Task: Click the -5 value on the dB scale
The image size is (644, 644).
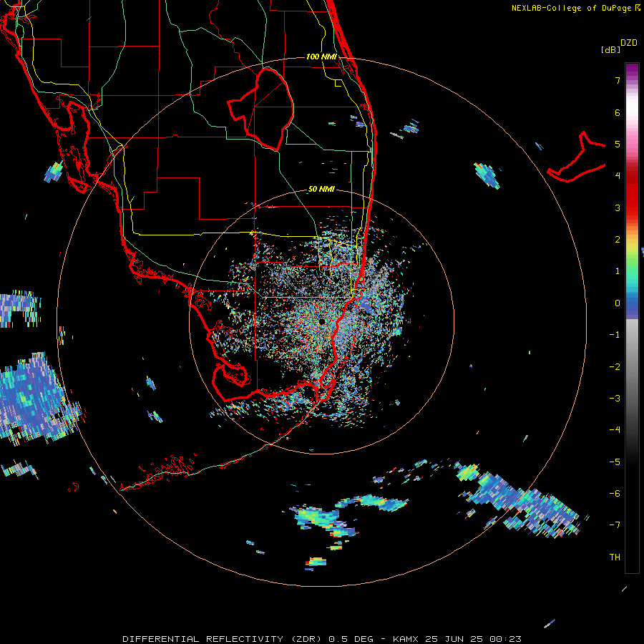Action: pyautogui.click(x=615, y=462)
